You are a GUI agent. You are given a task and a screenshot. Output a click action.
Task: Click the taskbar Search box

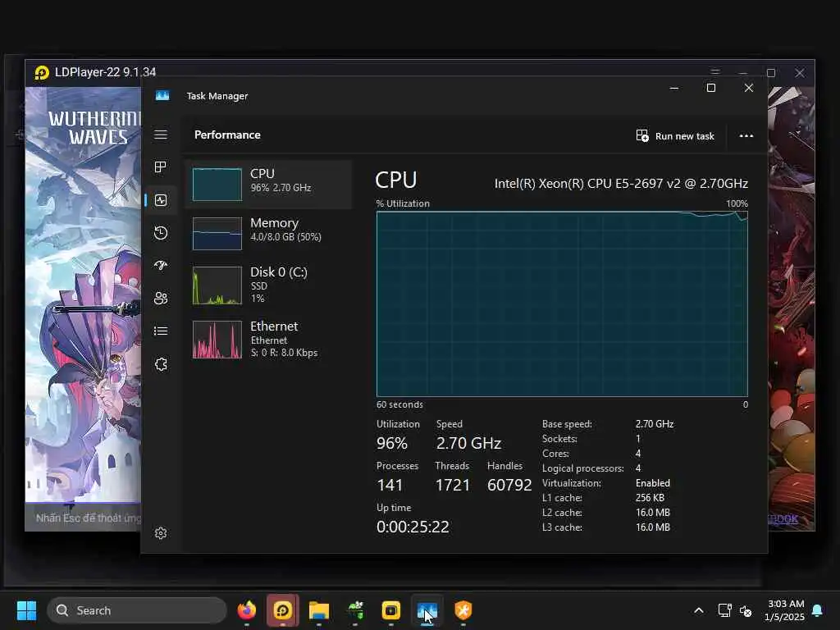tap(137, 610)
